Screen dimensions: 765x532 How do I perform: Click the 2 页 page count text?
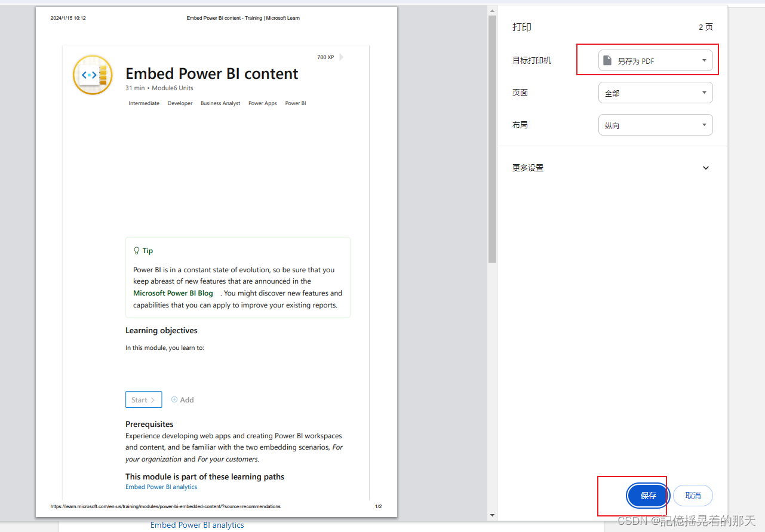tap(706, 27)
